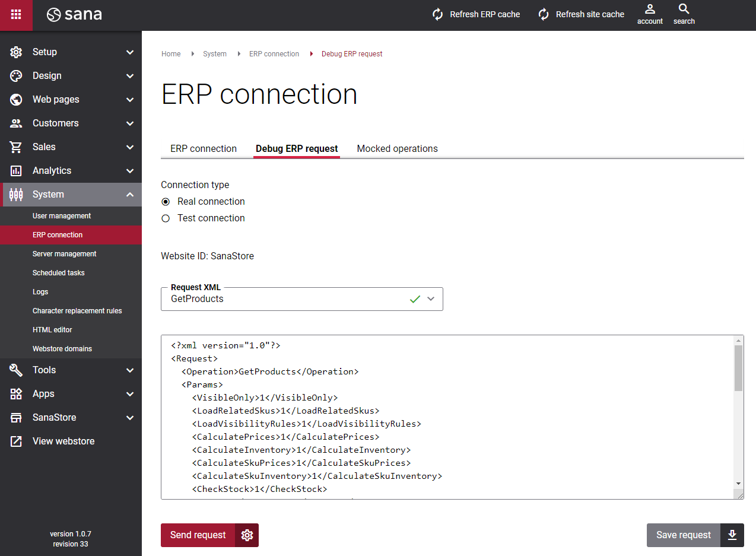Click the green checkmark in Request XML field
756x556 pixels.
tap(415, 299)
